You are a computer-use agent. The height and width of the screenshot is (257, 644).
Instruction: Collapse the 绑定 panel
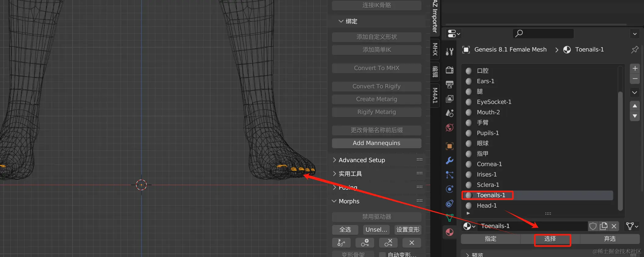[x=348, y=21]
